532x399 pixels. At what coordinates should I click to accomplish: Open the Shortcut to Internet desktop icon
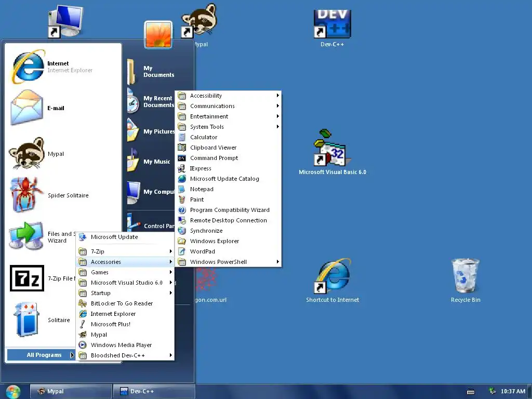click(332, 281)
